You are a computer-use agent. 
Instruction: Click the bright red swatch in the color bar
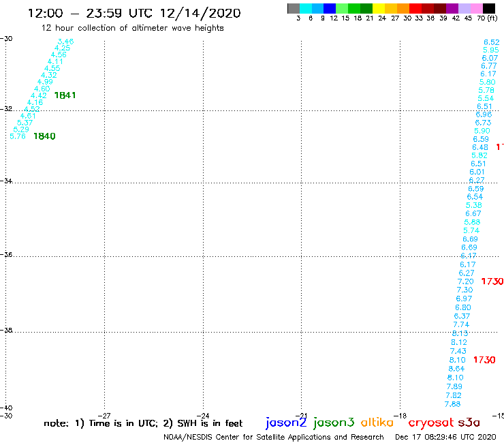tap(415, 8)
